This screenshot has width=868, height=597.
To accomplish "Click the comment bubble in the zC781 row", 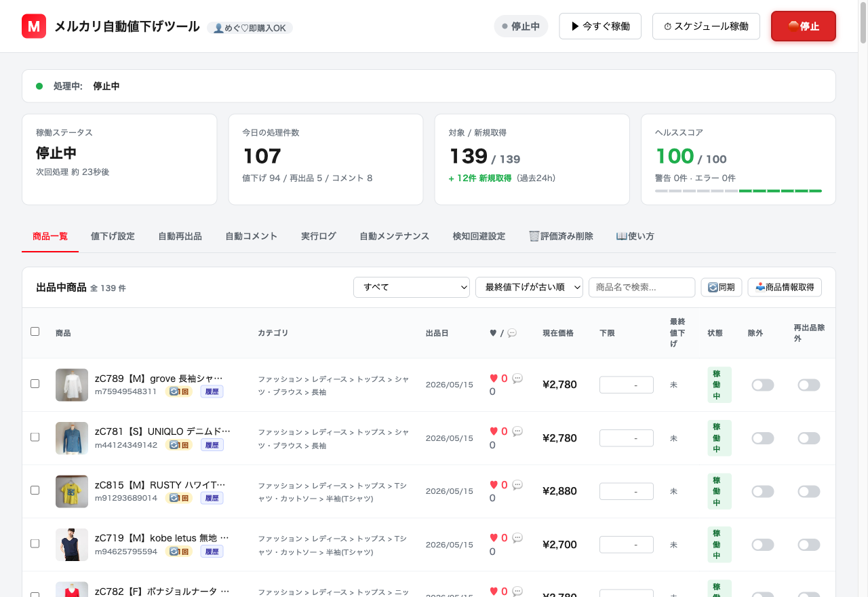I will click(x=517, y=431).
